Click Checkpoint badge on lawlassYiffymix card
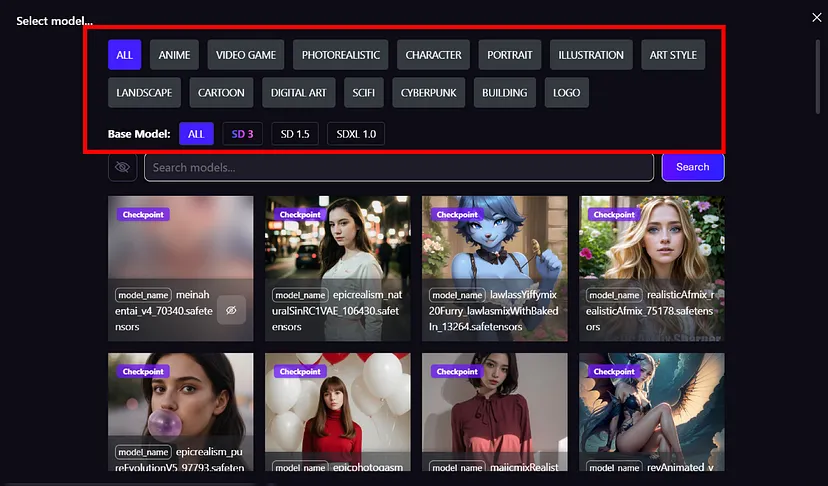 point(457,214)
